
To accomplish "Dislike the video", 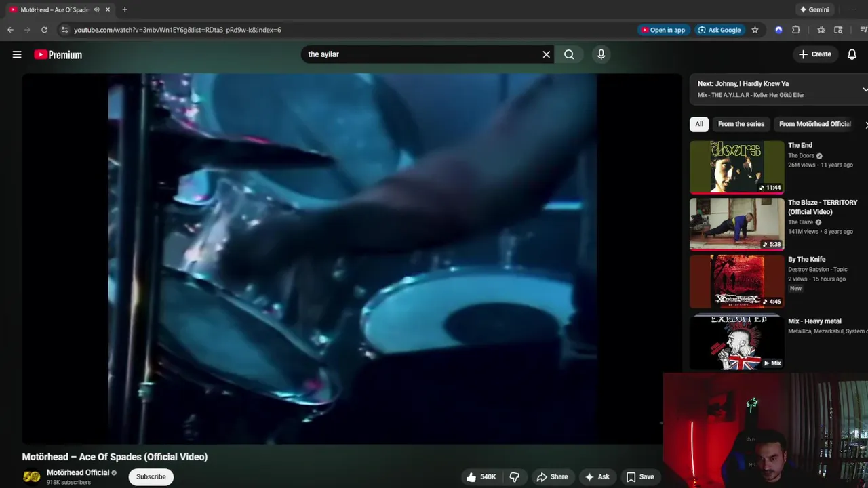I will pos(514,477).
